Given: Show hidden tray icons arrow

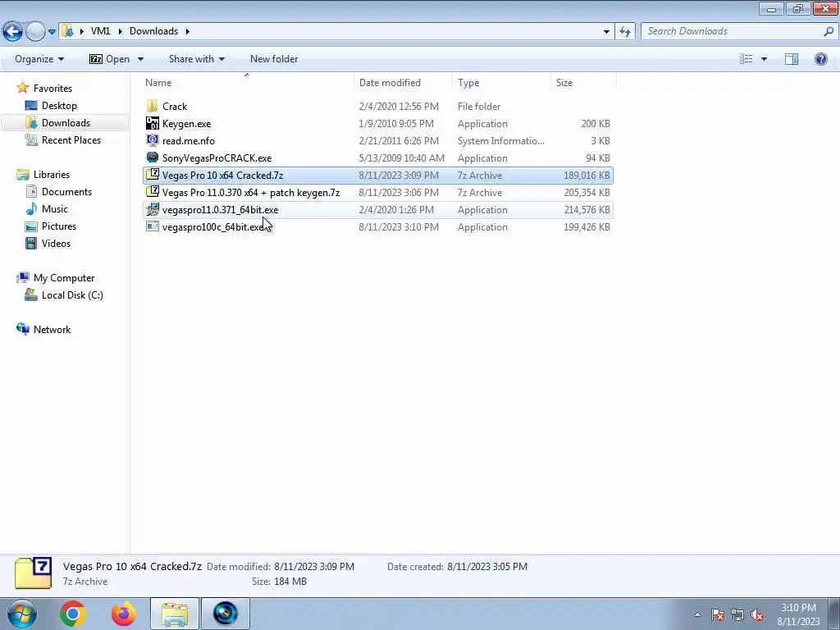Looking at the screenshot, I should pos(697,614).
